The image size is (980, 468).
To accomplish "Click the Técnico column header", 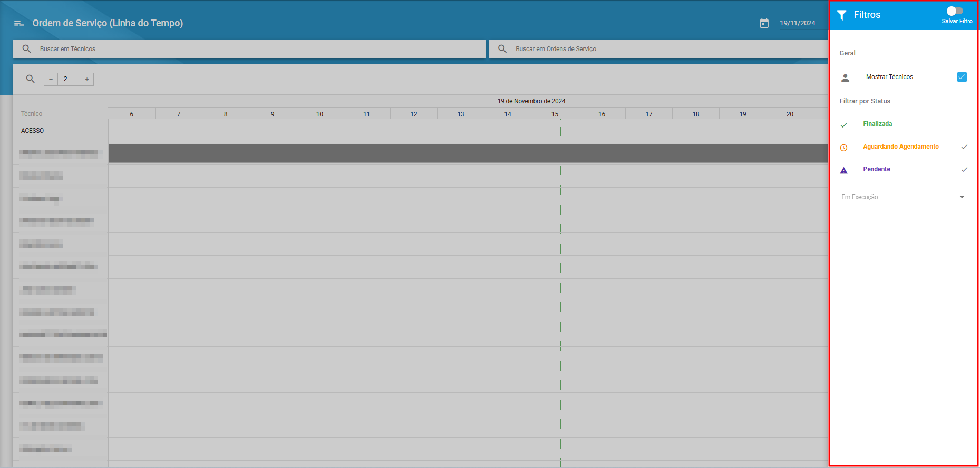I will (32, 114).
